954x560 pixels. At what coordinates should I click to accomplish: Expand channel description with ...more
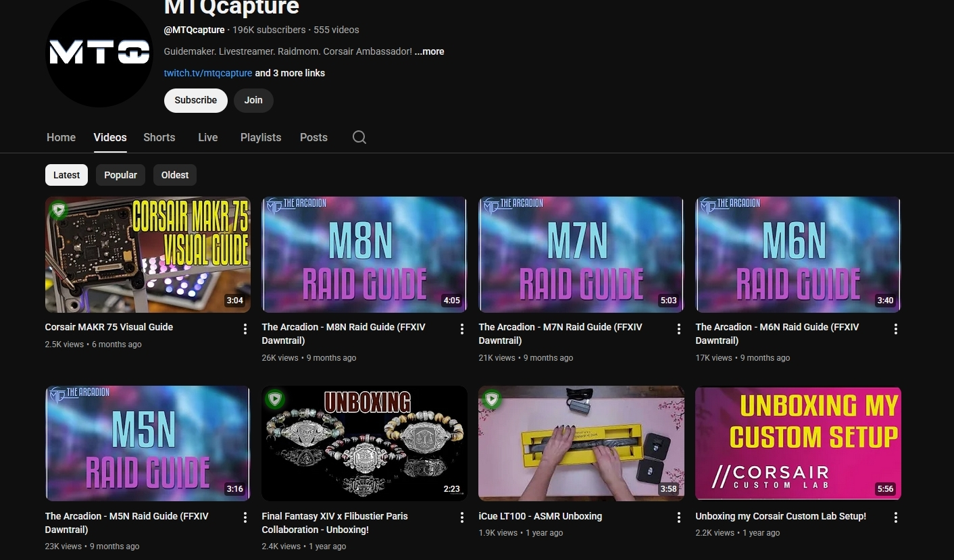[430, 51]
